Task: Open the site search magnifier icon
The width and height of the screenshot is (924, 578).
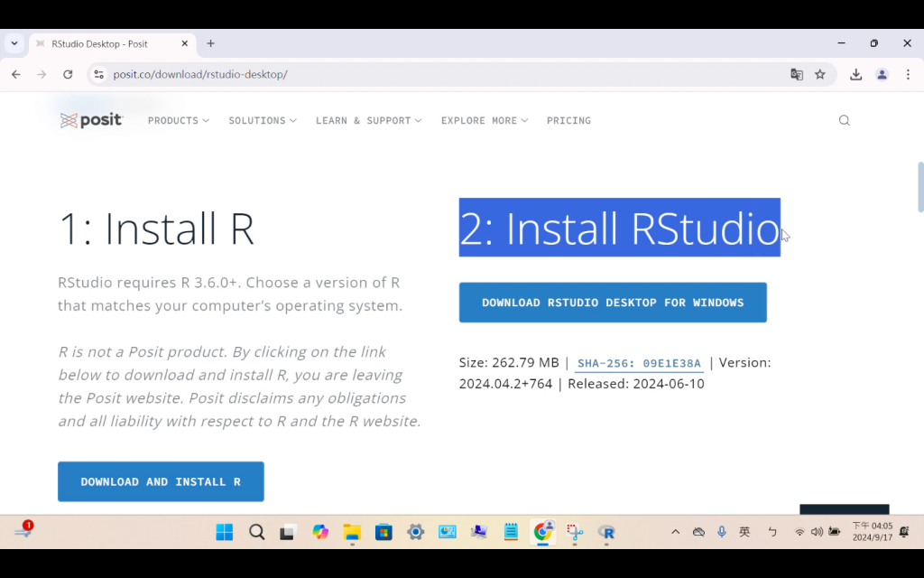Action: [844, 120]
